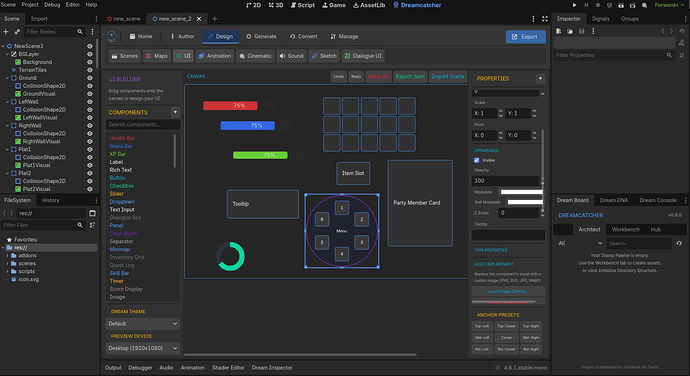This screenshot has width=690, height=376.
Task: Click the Dreamcatcher logo icon
Action: tap(112, 37)
